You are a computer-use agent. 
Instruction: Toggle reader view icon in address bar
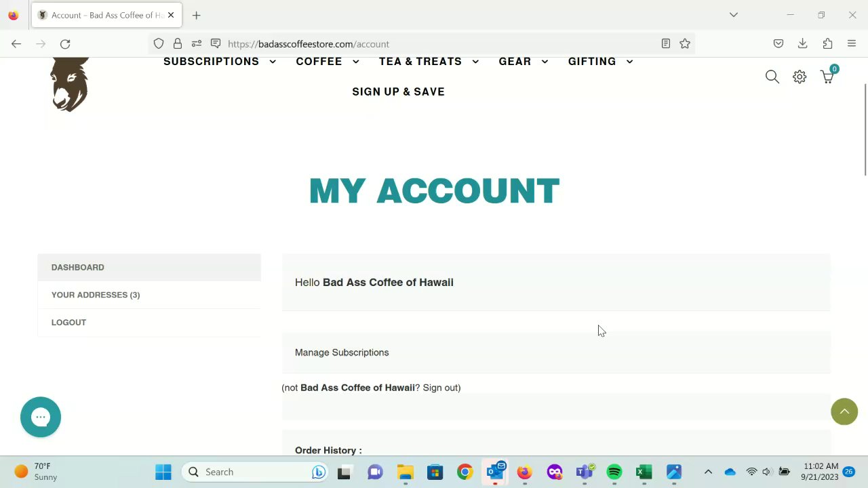pos(666,44)
